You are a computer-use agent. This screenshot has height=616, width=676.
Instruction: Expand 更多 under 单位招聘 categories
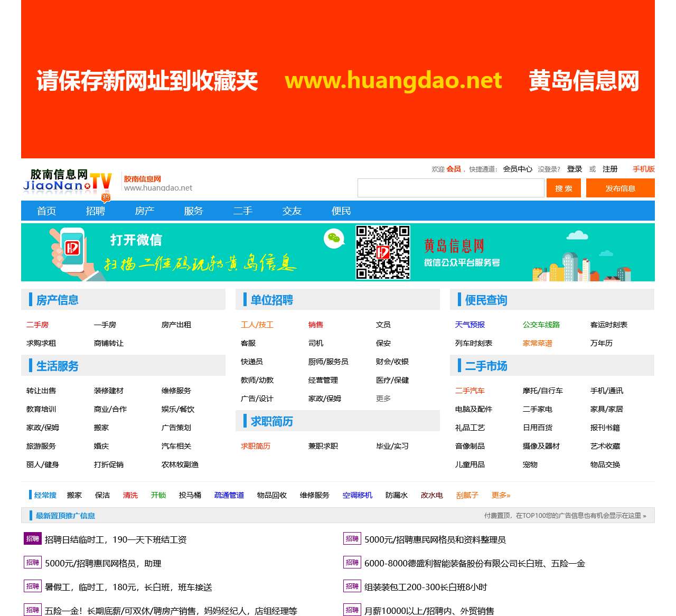383,399
